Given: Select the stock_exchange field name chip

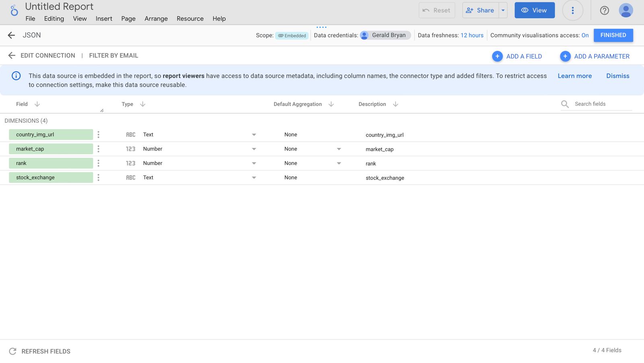Looking at the screenshot, I should (51, 177).
